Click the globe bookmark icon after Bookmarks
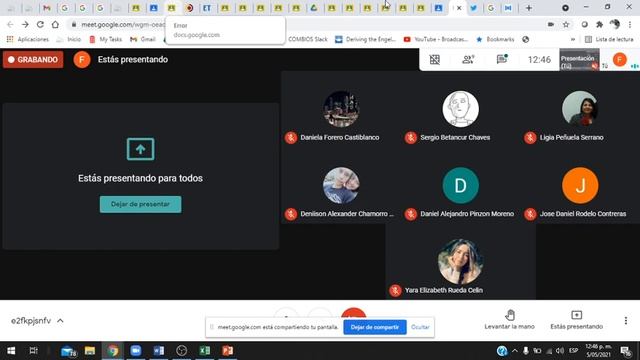640x360 pixels. click(526, 39)
